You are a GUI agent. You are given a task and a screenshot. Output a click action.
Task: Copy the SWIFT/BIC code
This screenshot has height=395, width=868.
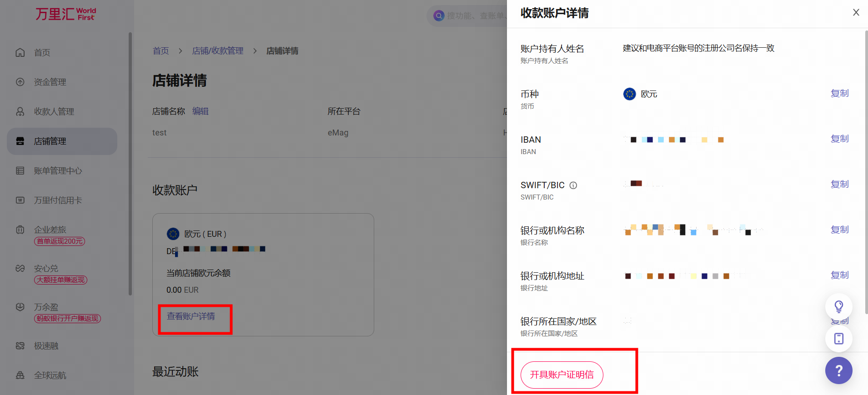point(839,184)
